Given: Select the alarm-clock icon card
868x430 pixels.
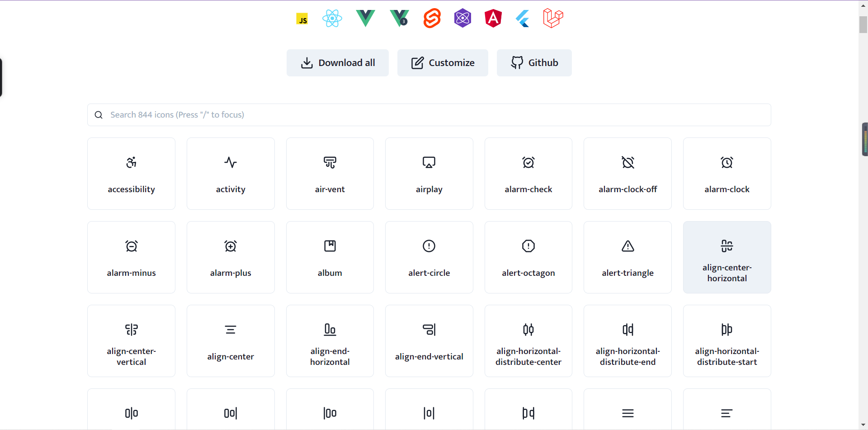Looking at the screenshot, I should [x=727, y=174].
